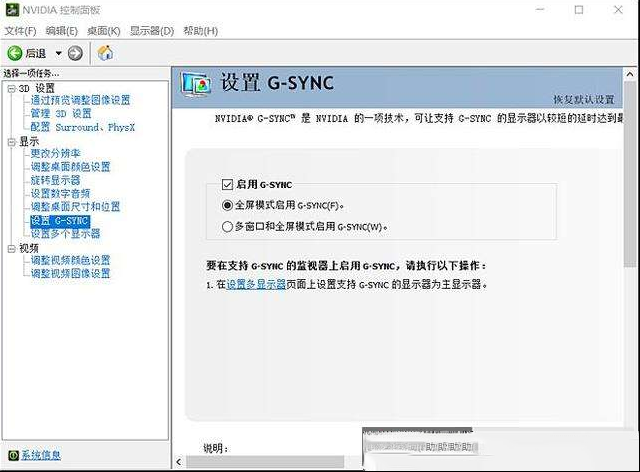Close the NVIDIA control panel window
Screen dimensions: 640x472
tap(618, 10)
